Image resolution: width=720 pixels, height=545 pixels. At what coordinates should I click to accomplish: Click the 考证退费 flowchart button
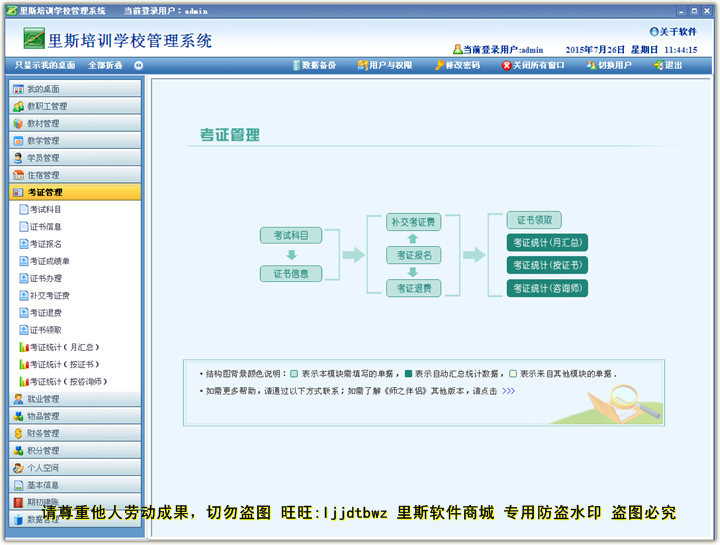pyautogui.click(x=413, y=288)
